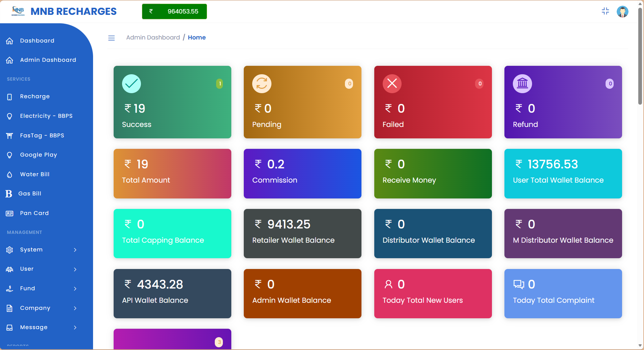Click the Success checkmark icon

pyautogui.click(x=131, y=83)
